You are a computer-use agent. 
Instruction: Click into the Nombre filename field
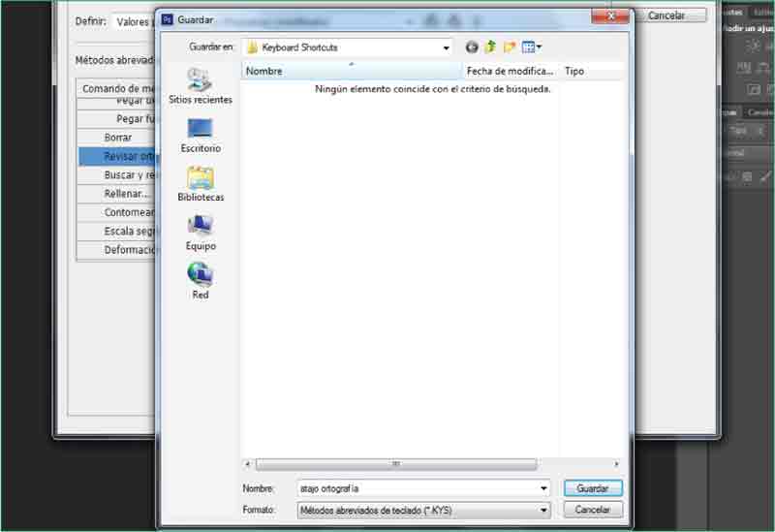(x=415, y=489)
